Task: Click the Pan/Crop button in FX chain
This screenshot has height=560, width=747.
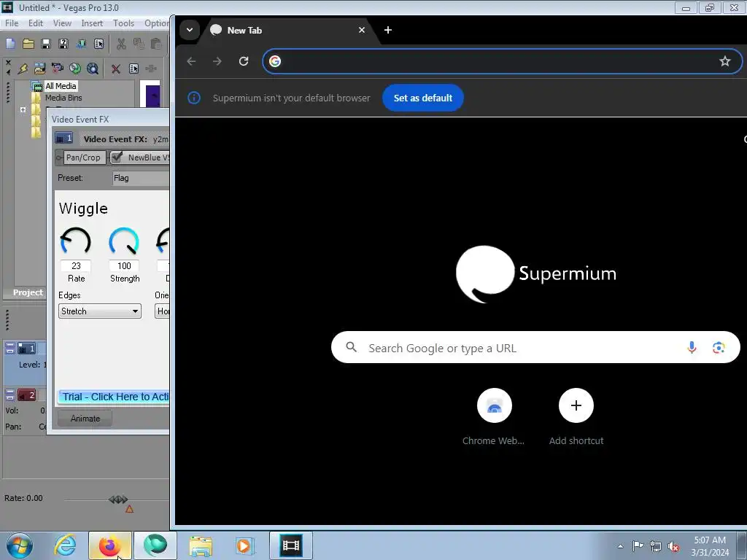Action: (x=83, y=157)
